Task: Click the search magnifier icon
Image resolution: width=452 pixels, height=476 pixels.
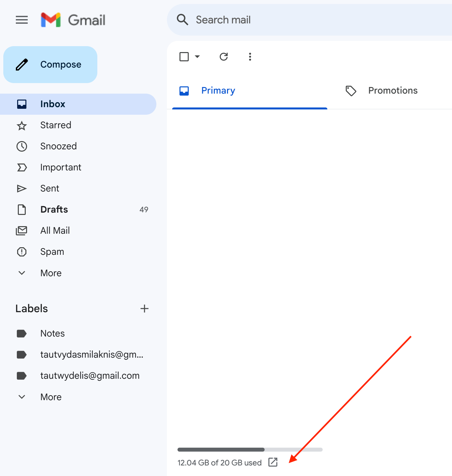Action: click(x=182, y=20)
